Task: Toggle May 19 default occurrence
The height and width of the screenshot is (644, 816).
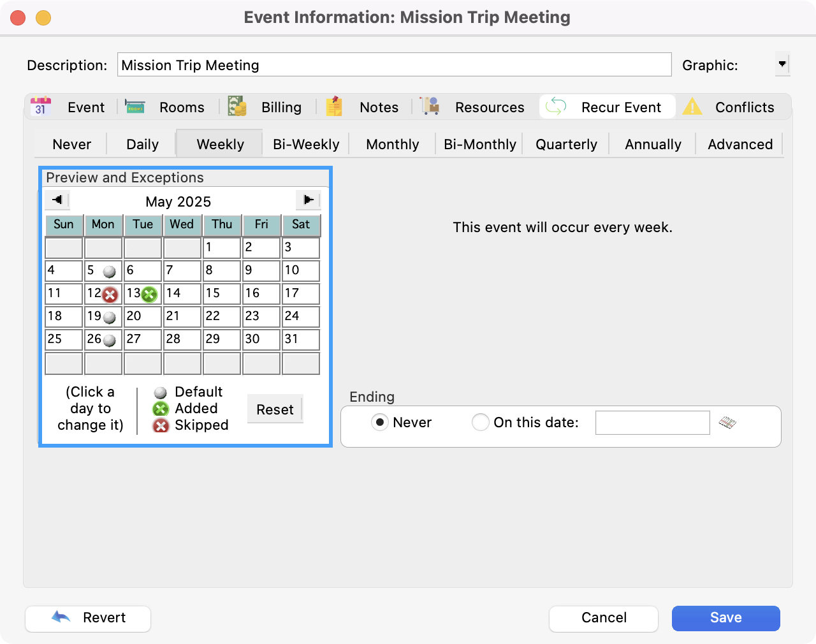Action: [x=109, y=317]
